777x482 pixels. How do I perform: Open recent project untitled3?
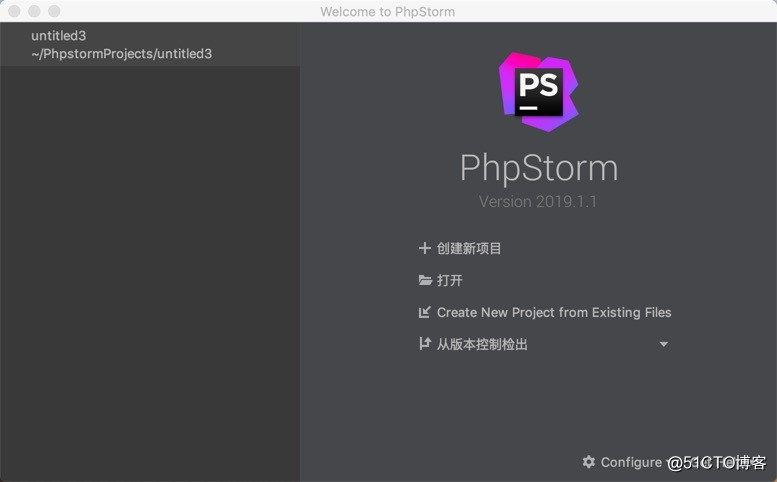click(x=150, y=45)
